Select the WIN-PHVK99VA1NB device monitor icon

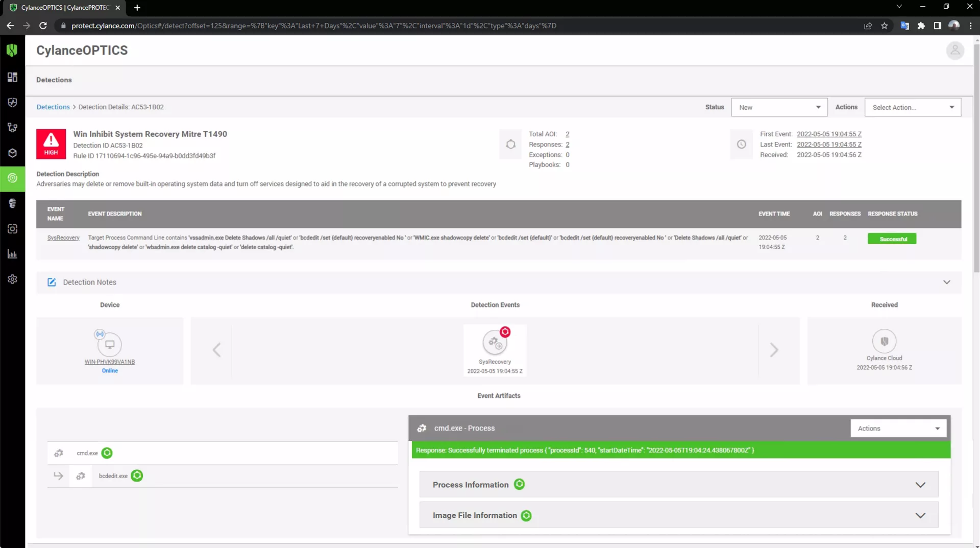coord(110,344)
